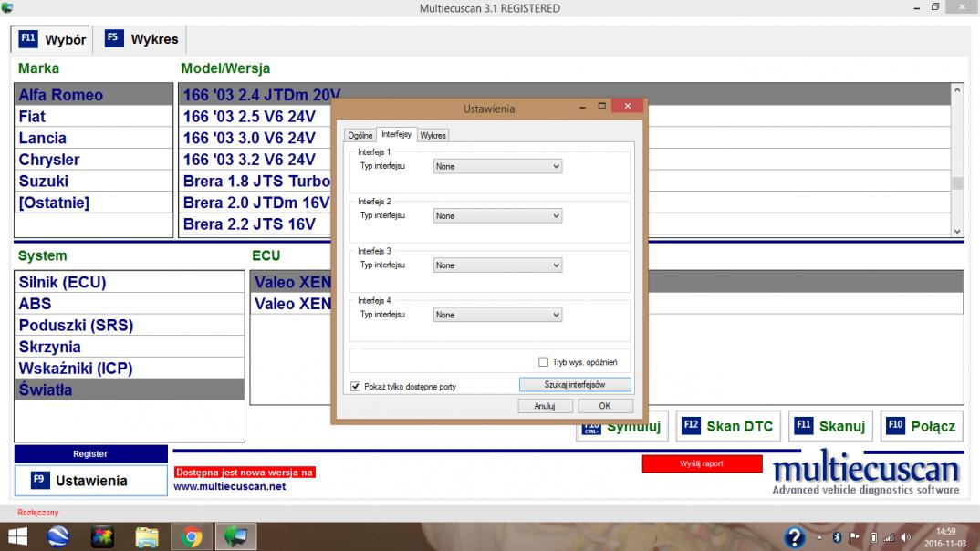
Task: Open Interfejs 4 Typ interfejsu dropdown
Action: [497, 314]
